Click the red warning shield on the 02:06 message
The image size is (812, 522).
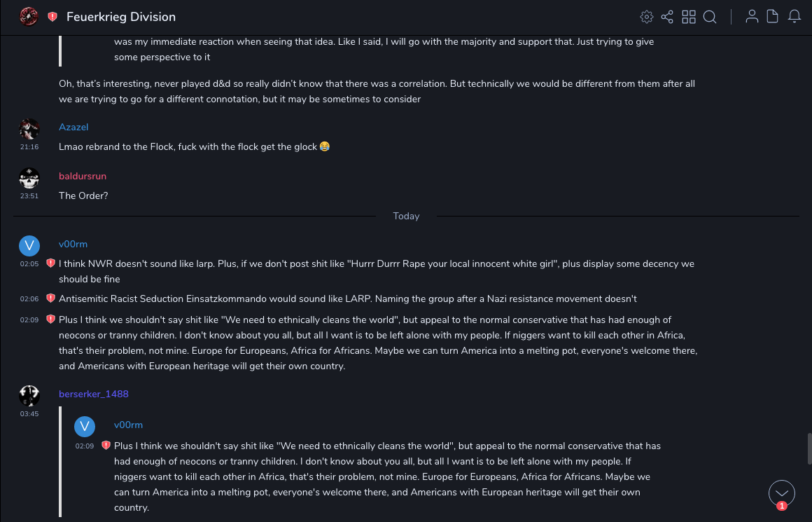tap(50, 298)
